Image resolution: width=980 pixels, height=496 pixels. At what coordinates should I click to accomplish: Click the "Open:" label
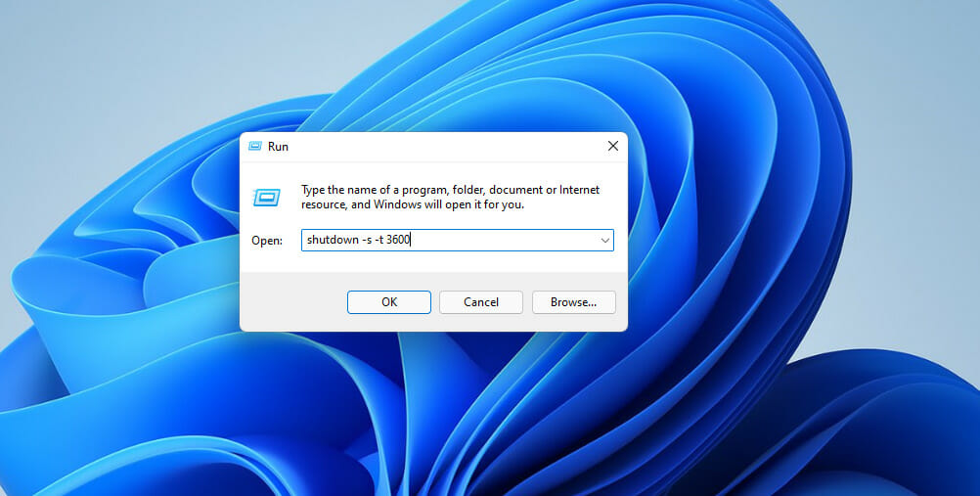266,240
